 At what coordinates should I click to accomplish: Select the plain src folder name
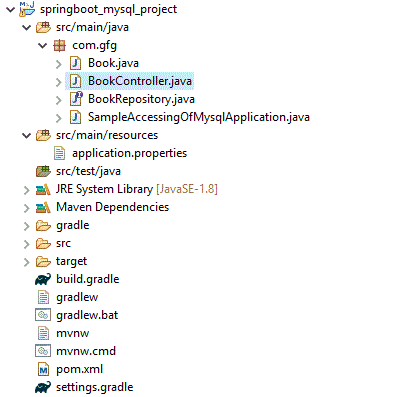click(x=63, y=243)
